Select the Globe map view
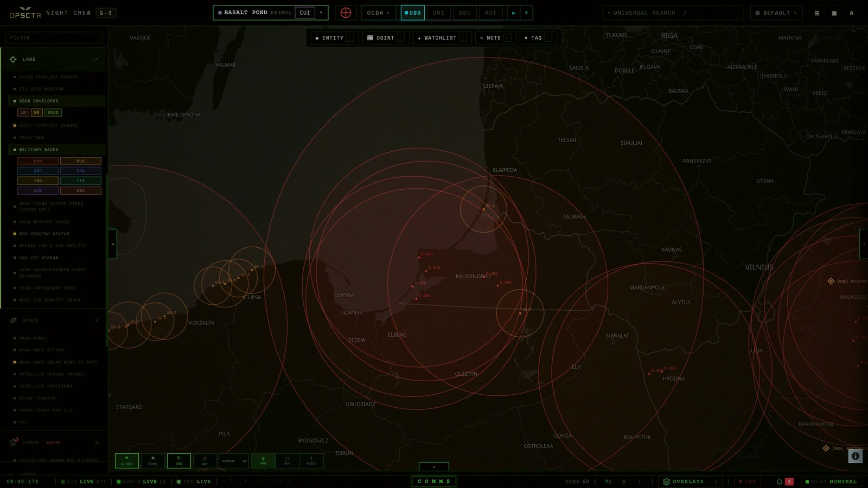The image size is (868, 488). click(x=126, y=461)
